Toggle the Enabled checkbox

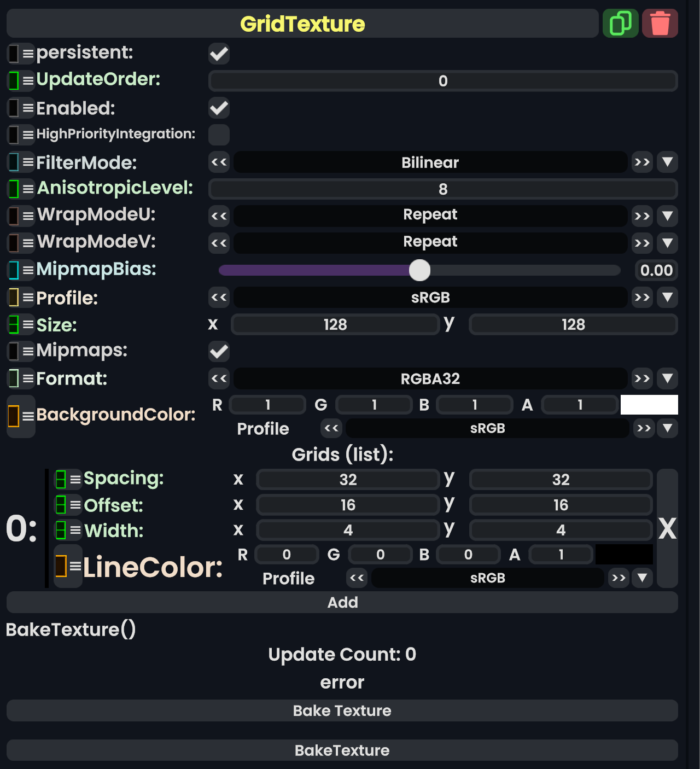tap(219, 108)
